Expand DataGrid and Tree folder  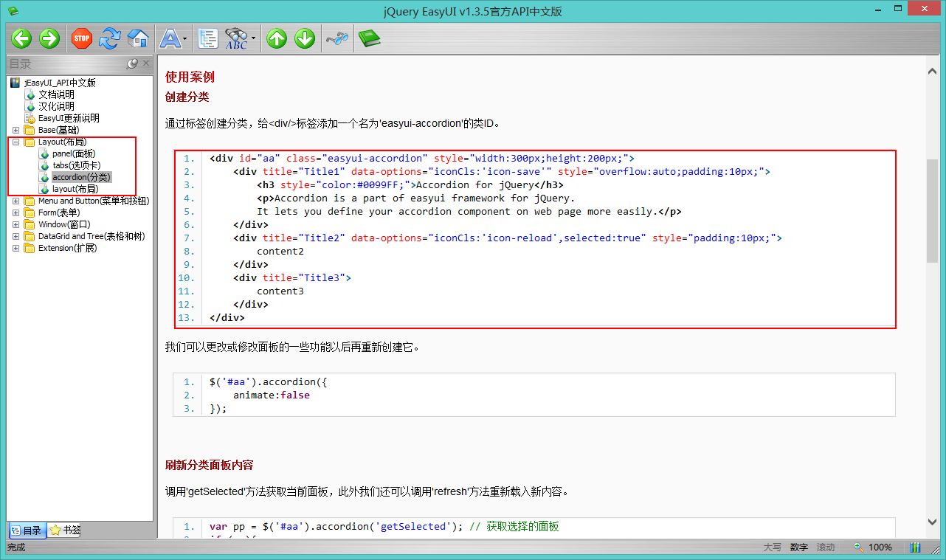15,236
